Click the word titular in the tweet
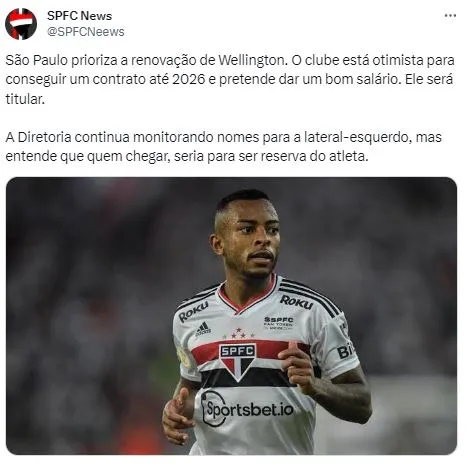The height and width of the screenshot is (464, 471). point(25,99)
